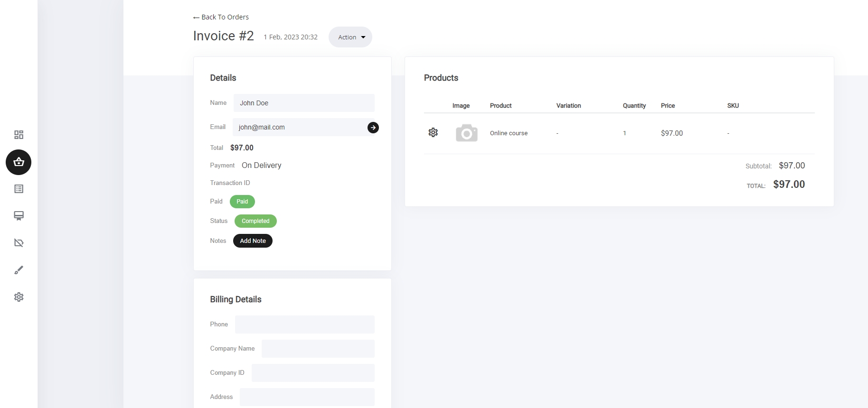Click the Email field john@mail.com

click(299, 127)
